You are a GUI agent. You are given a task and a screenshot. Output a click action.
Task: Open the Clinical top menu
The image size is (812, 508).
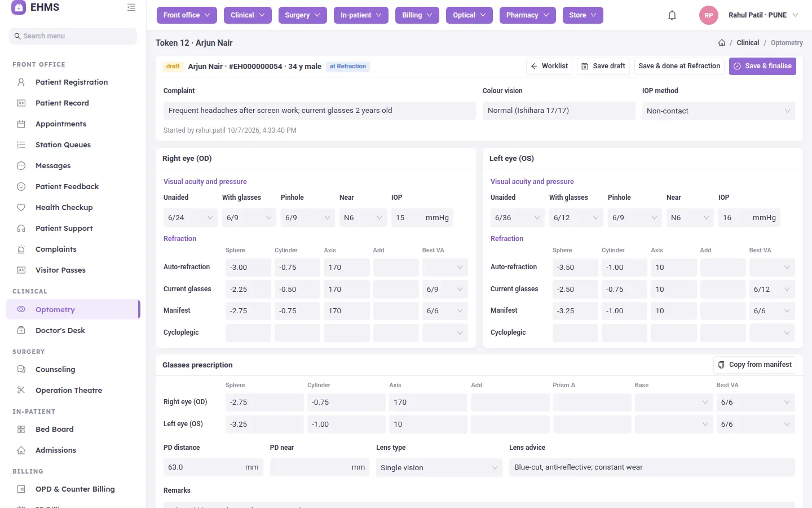[248, 15]
